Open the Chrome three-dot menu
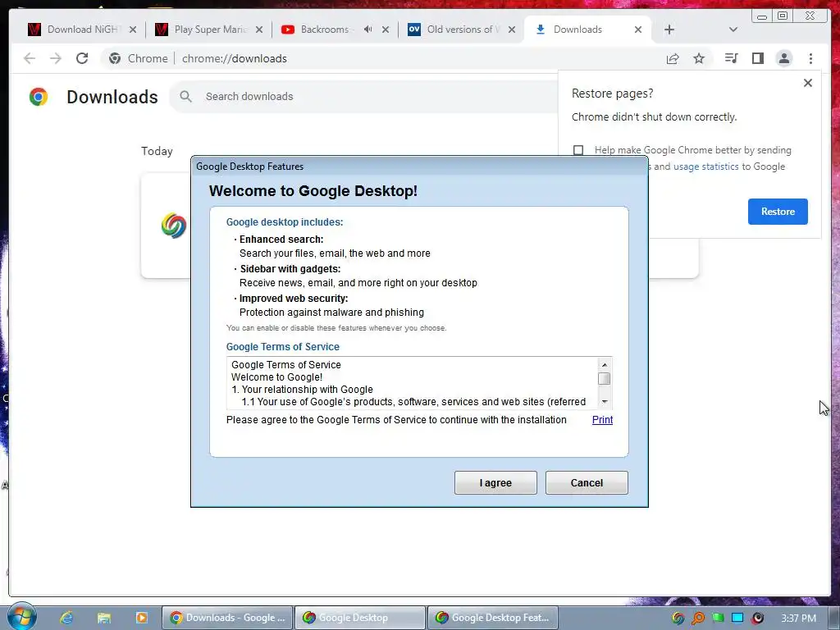The height and width of the screenshot is (630, 840). 810,58
